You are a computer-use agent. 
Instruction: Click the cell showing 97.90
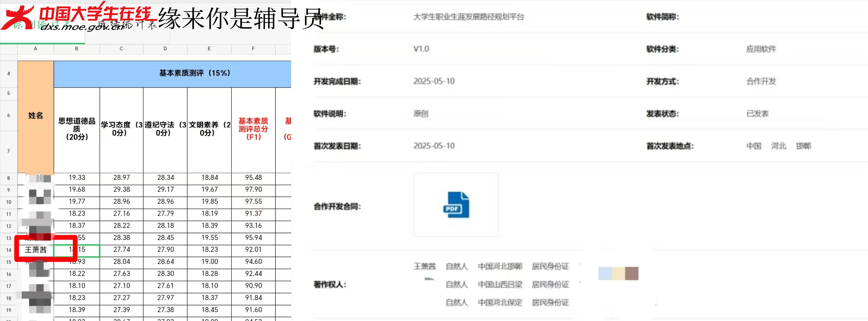pos(253,190)
